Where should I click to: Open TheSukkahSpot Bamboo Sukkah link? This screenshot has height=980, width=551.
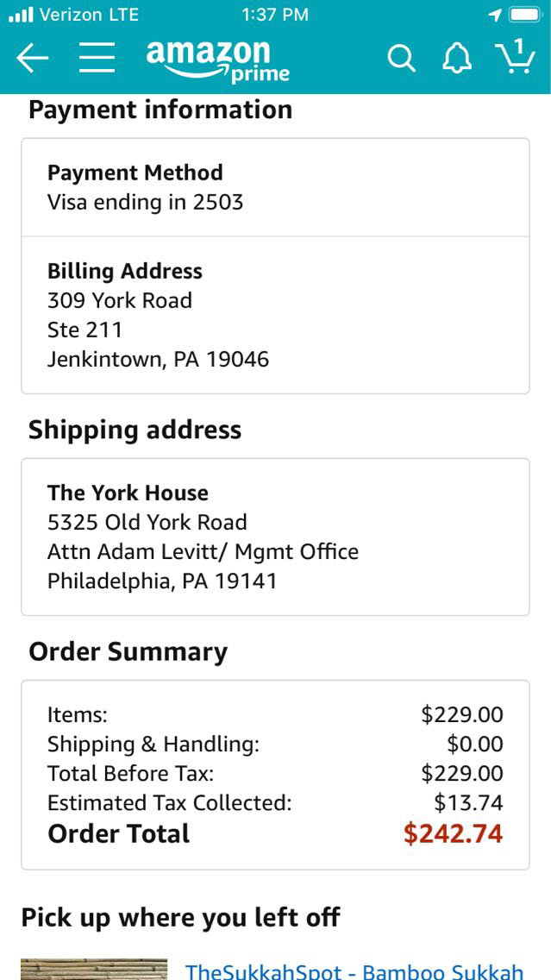354,971
